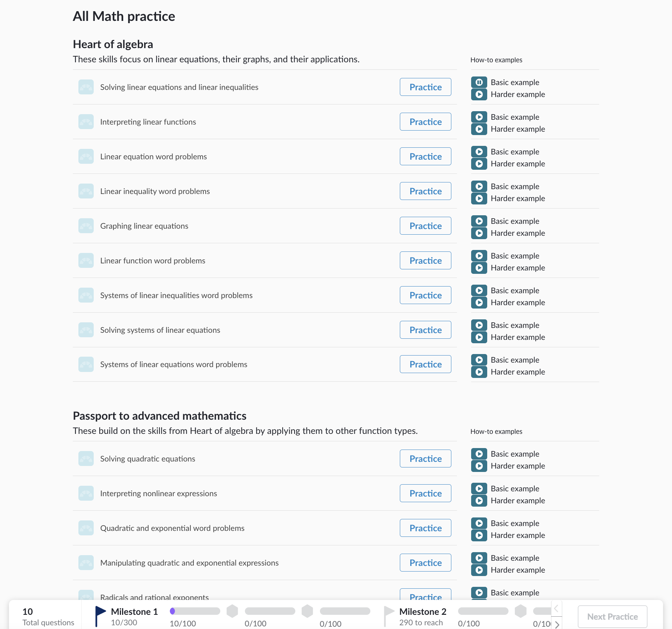Open Manipulating quadratic and exponential expressions skill
Screen dimensions: 672x629
point(189,563)
